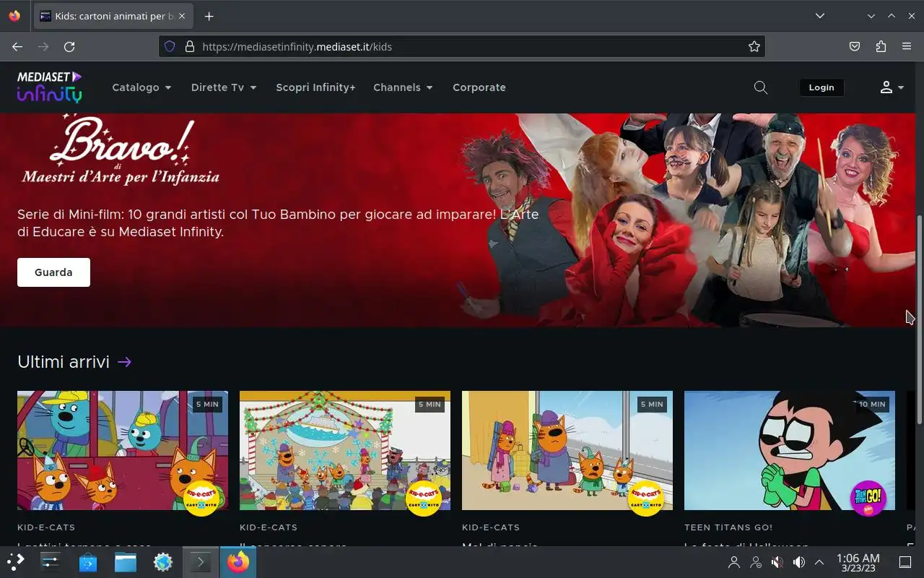Open the list all tabs chevron
Image resolution: width=924 pixels, height=578 pixels.
[x=820, y=16]
